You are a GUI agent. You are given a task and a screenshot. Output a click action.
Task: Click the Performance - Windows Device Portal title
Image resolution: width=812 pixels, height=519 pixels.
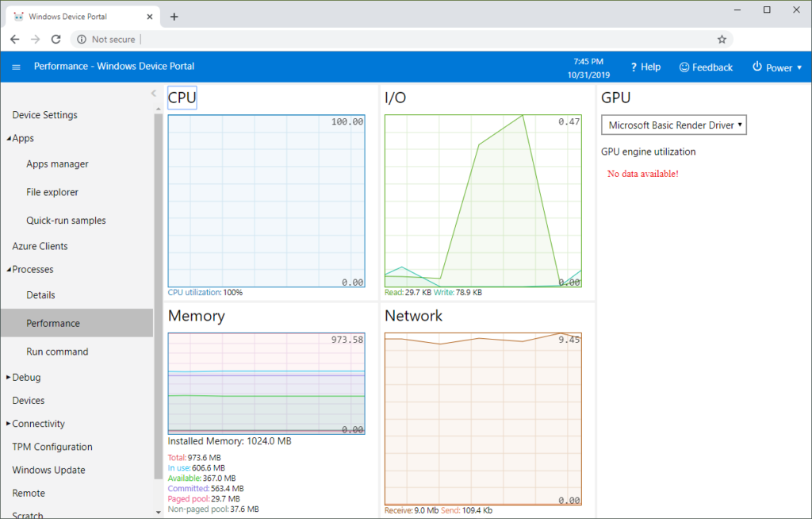[x=114, y=67]
